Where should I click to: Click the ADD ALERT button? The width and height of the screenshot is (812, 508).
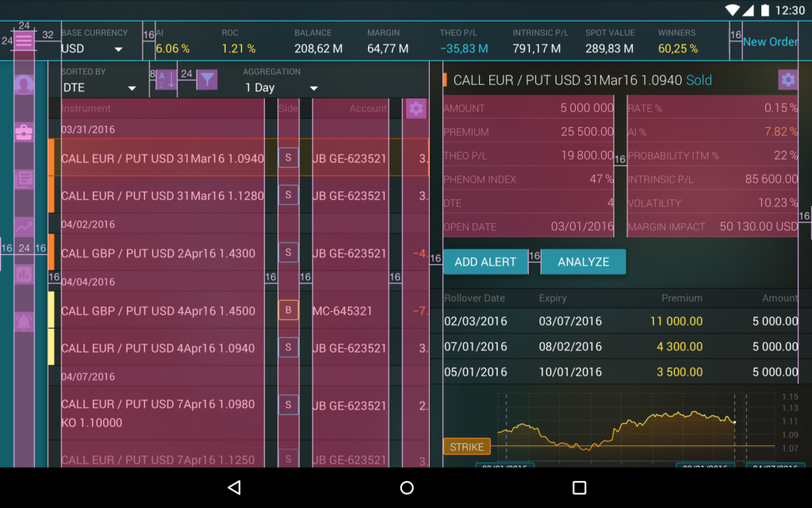tap(485, 261)
